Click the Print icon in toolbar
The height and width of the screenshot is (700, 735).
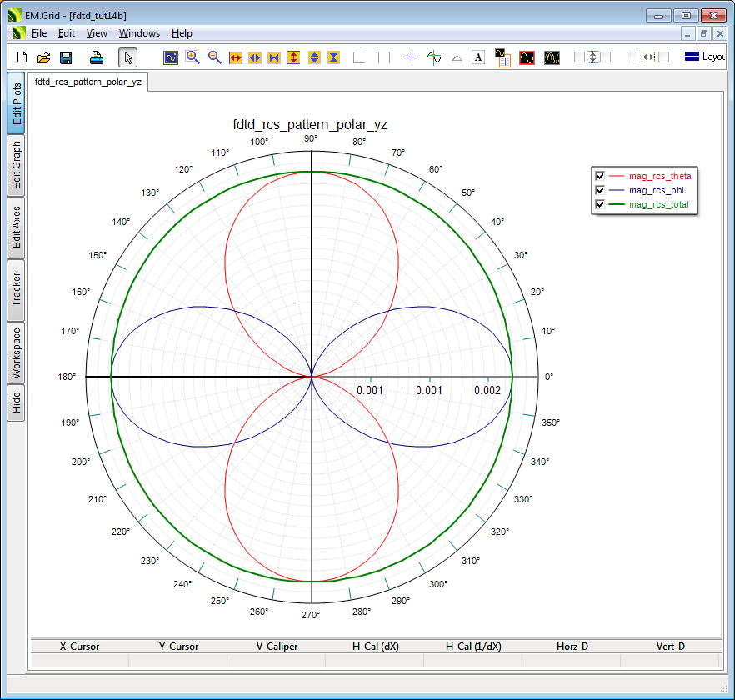pyautogui.click(x=97, y=57)
